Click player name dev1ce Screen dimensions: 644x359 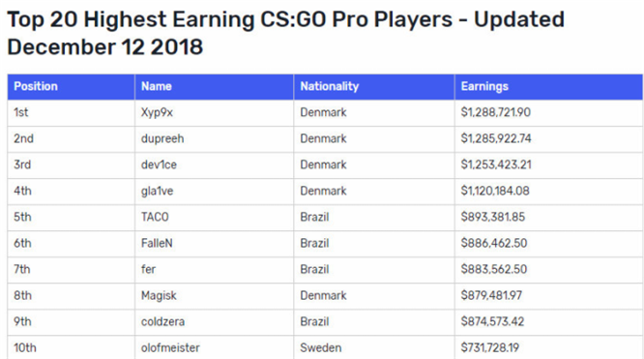159,165
